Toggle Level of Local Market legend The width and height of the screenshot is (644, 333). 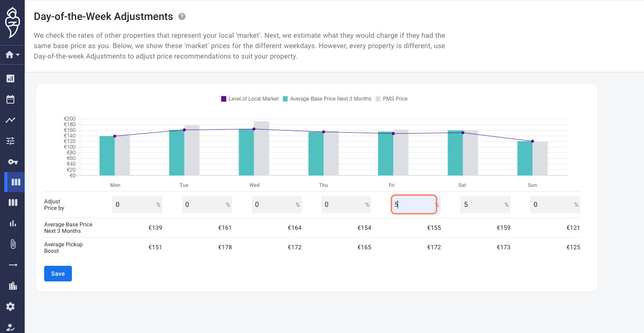coord(249,99)
